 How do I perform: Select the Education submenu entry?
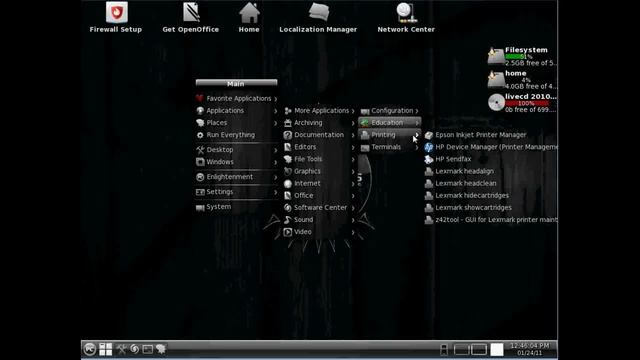pyautogui.click(x=390, y=122)
